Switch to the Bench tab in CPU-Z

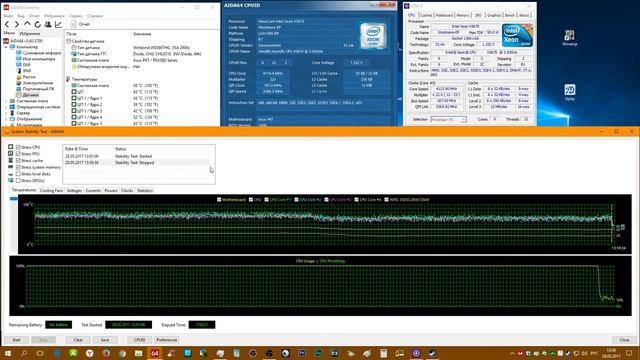pos(510,15)
